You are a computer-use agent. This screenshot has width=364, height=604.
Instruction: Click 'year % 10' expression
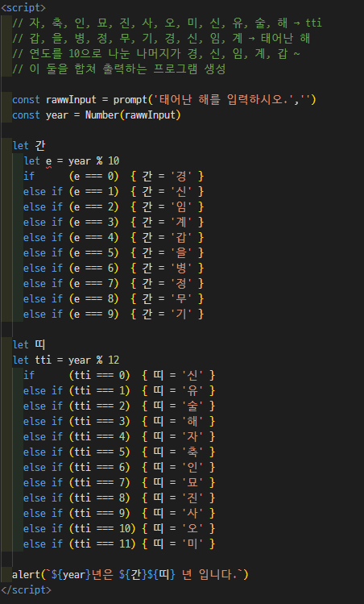click(x=94, y=161)
